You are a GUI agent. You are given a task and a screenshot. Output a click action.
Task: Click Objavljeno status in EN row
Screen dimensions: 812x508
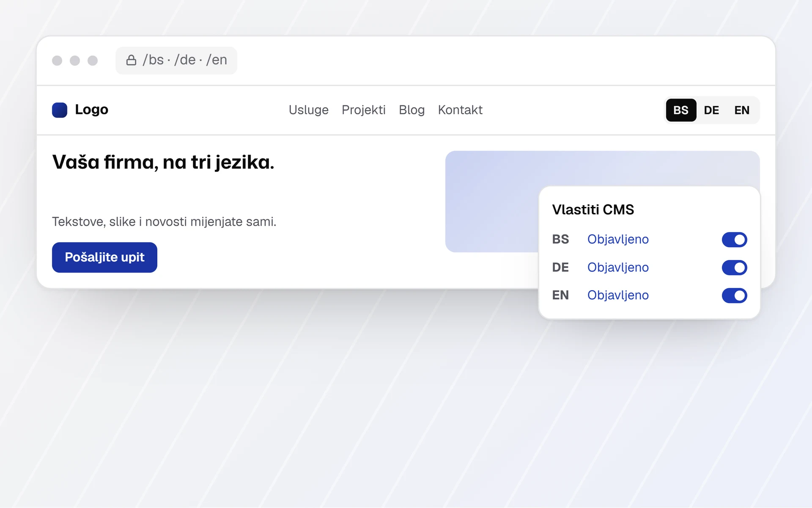[x=618, y=295]
